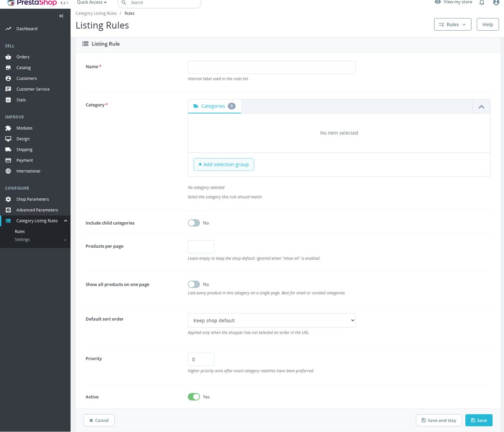Click the Stats chart icon
The height and width of the screenshot is (432, 504).
coord(8,100)
